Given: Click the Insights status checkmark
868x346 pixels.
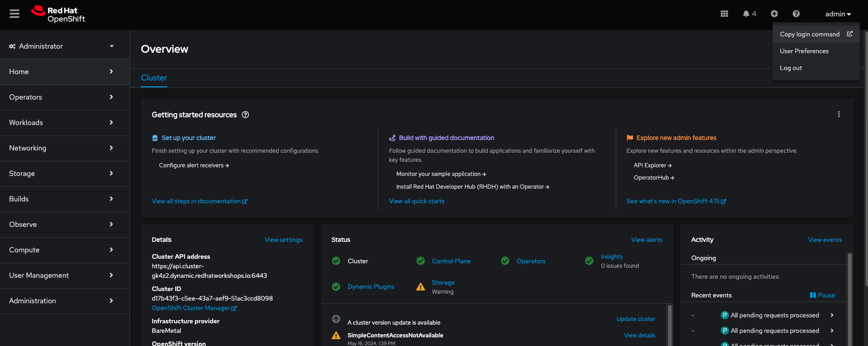Looking at the screenshot, I should [589, 261].
